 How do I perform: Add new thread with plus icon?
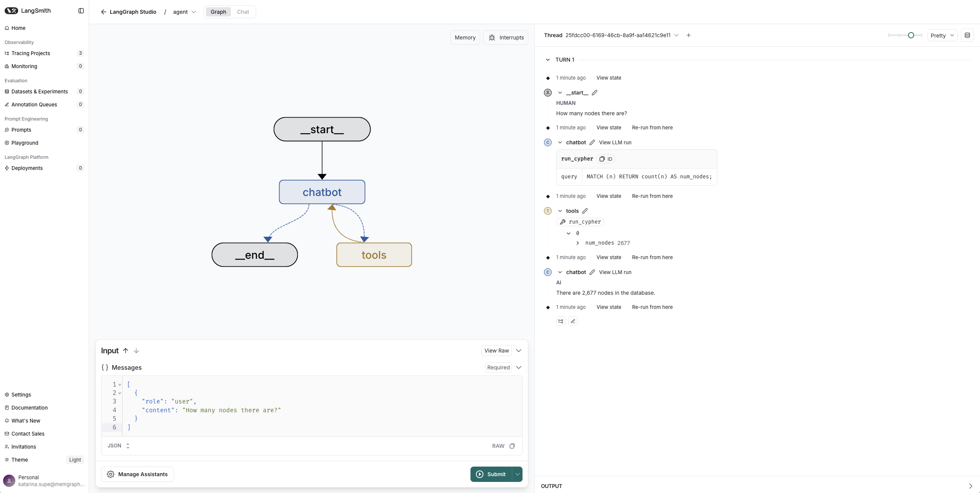pos(689,35)
